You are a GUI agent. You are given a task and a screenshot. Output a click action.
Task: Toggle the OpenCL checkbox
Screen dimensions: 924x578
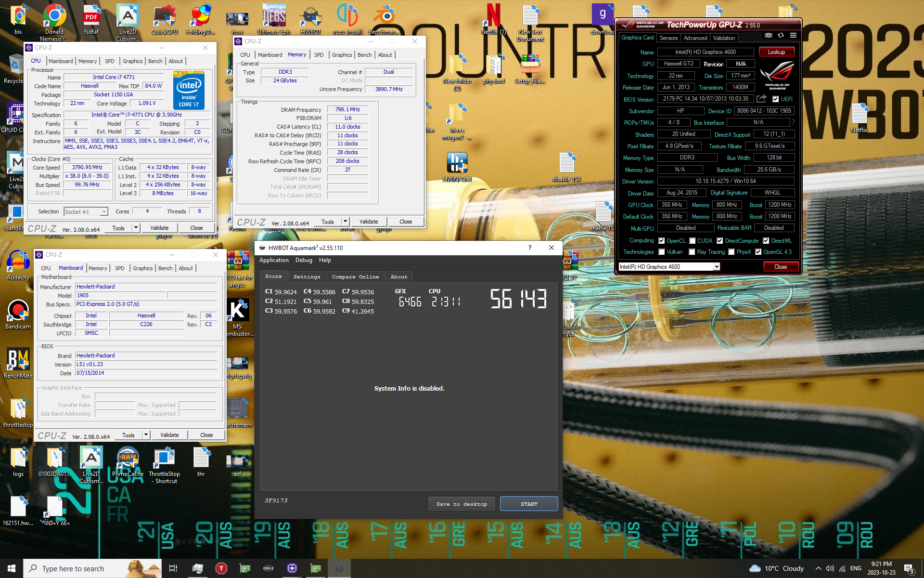point(662,241)
